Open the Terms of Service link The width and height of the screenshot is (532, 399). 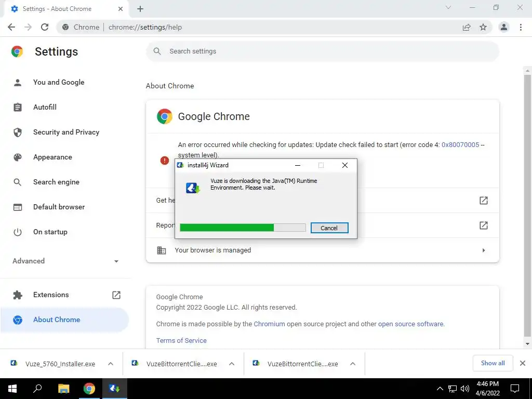pyautogui.click(x=181, y=341)
